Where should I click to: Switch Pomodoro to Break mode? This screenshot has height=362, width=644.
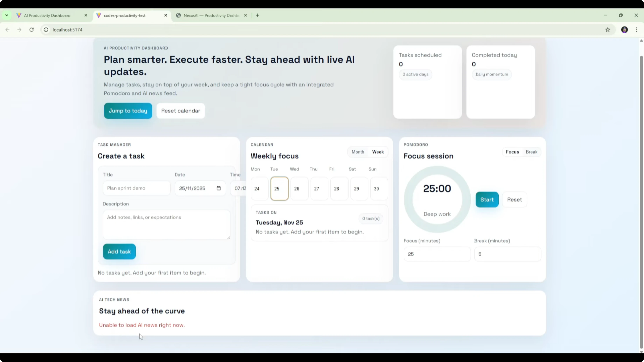[x=531, y=152]
